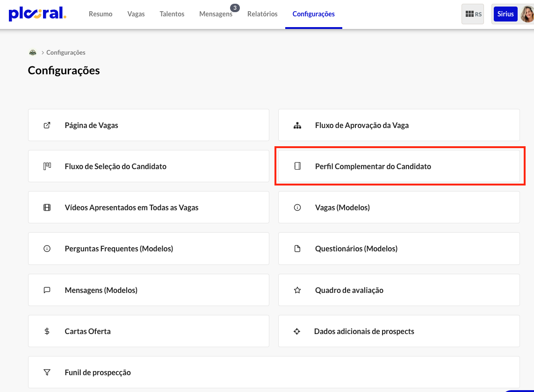Viewport: 534px width, 392px height.
Task: Open the Relatórios tab
Action: 262,14
